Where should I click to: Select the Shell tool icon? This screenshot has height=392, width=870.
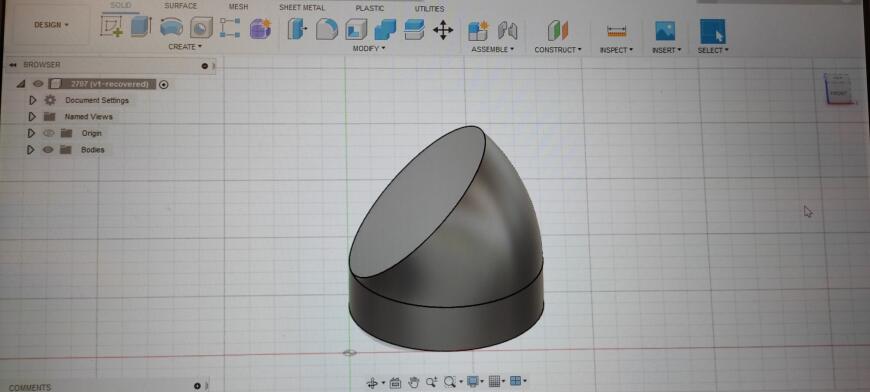356,29
